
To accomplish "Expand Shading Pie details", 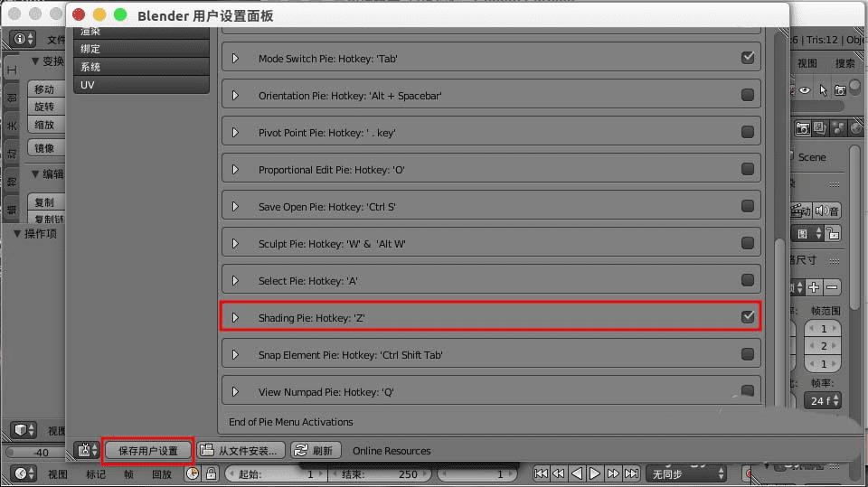I will (235, 318).
